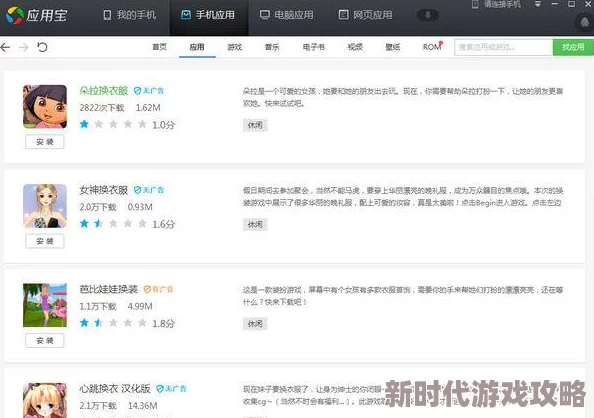Open the 我的手机 tab
Screen dimensions: 594x418
click(x=130, y=15)
